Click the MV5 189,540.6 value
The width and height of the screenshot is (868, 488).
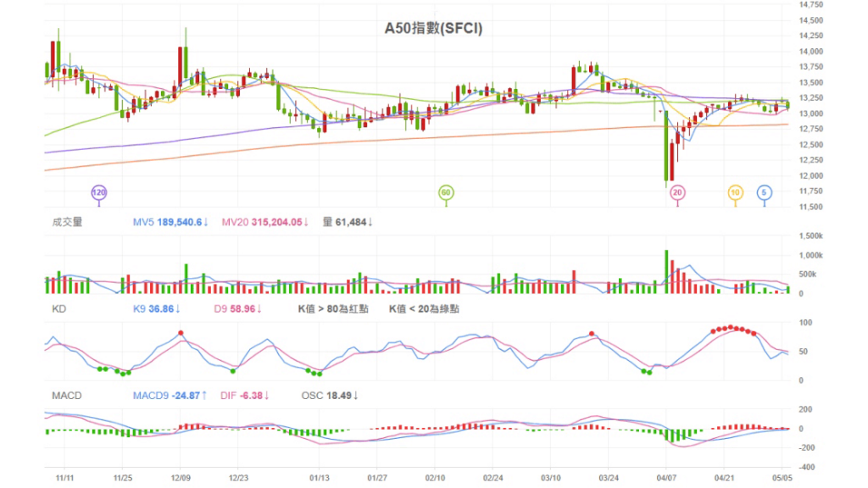pos(170,222)
